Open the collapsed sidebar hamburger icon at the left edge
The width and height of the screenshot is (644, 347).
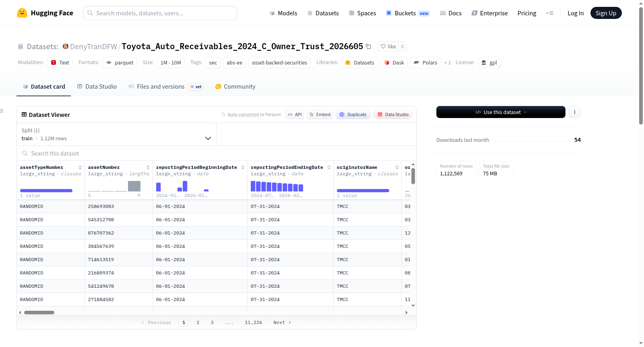tap(2, 111)
